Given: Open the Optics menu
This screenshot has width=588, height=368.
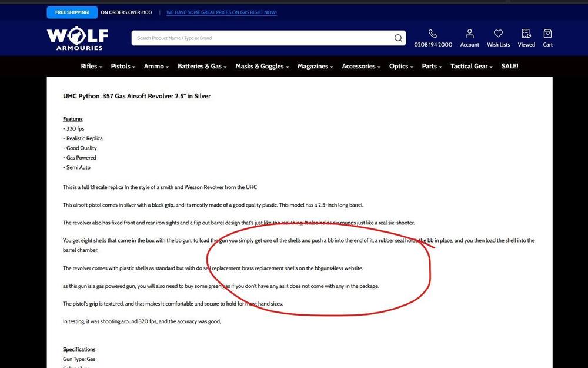Looking at the screenshot, I should tap(401, 67).
